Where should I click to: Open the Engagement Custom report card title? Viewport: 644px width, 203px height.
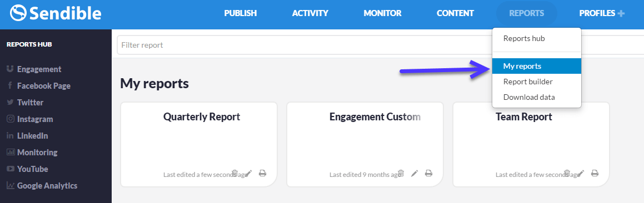375,117
